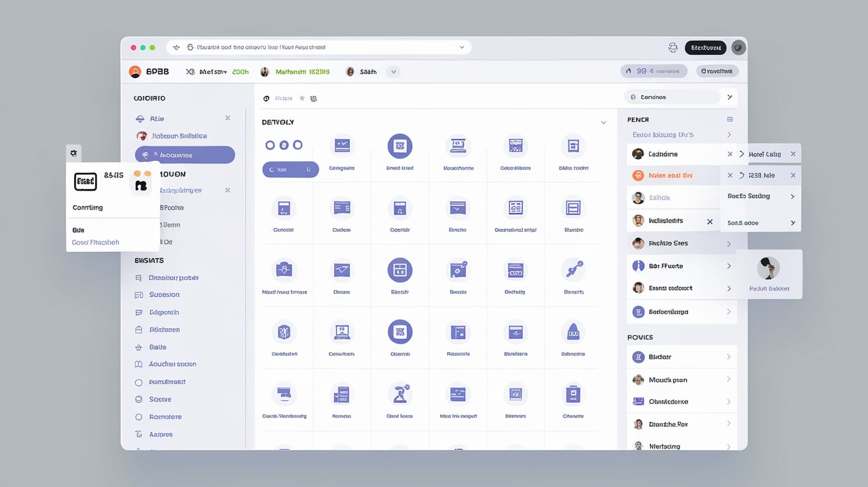This screenshot has height=487, width=868.
Task: Click the avatar beside the green header text
Action: (x=265, y=71)
